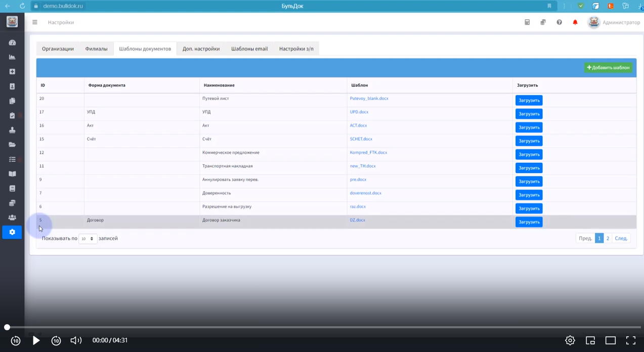Open the doverenost.docx template link
This screenshot has width=644, height=352.
click(x=366, y=193)
